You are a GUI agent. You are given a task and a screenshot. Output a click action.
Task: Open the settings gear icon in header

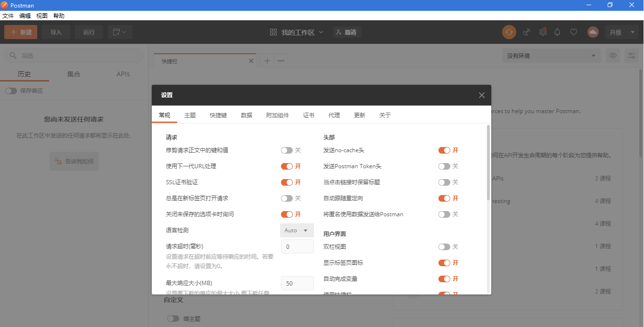(543, 32)
